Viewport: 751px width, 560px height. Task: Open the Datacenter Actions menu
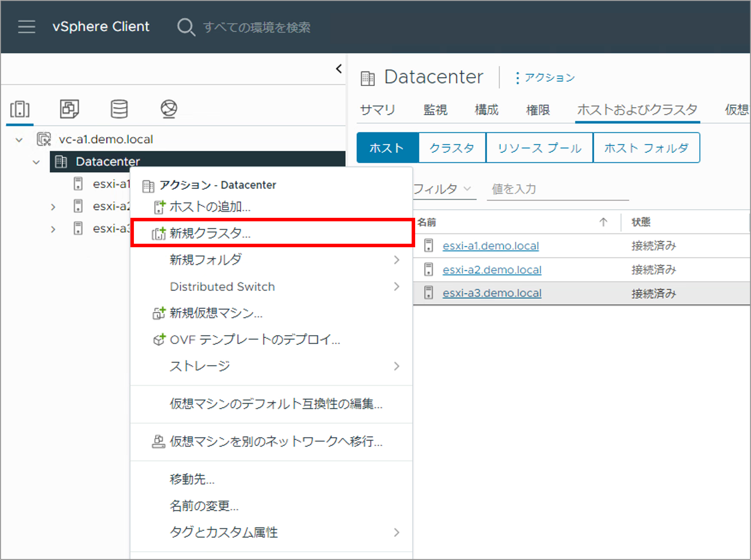tap(545, 78)
